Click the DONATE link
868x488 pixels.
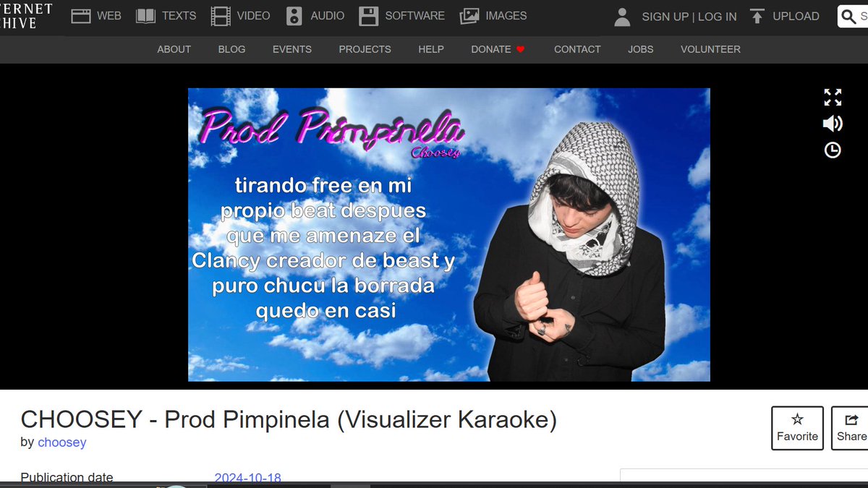(x=491, y=49)
